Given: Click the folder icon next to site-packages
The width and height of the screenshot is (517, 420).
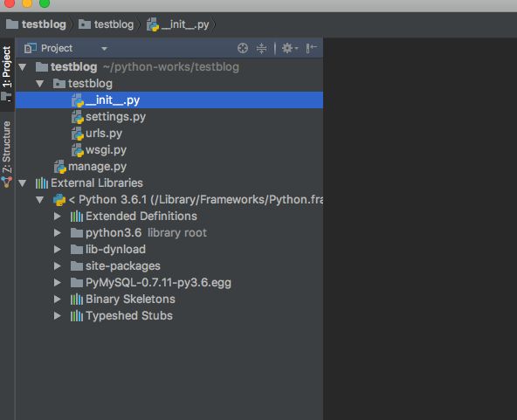Looking at the screenshot, I should pyautogui.click(x=77, y=265).
